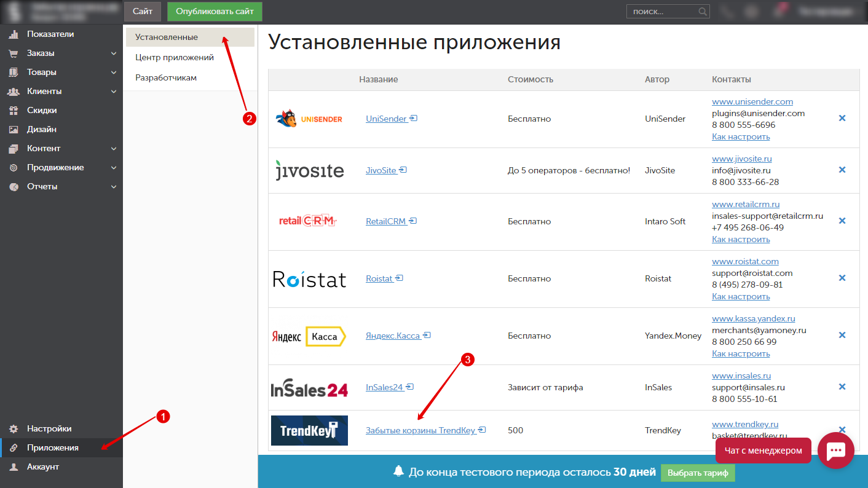This screenshot has height=488, width=868.
Task: Open Чат с менеджером
Action: pos(763,451)
